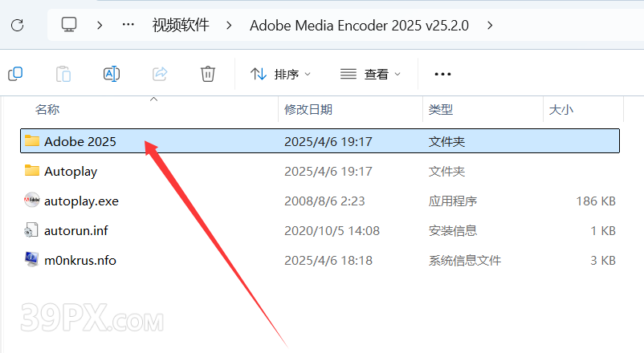The width and height of the screenshot is (644, 353).
Task: Expand chevron after Adobe Media Encoder breadcrumb
Action: (490, 26)
